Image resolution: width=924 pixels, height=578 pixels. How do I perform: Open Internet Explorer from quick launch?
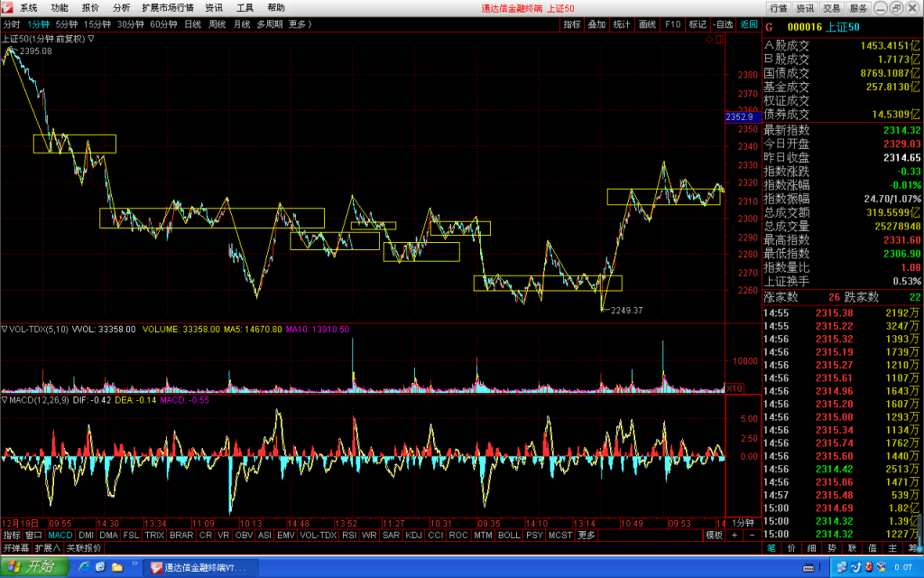pyautogui.click(x=84, y=567)
